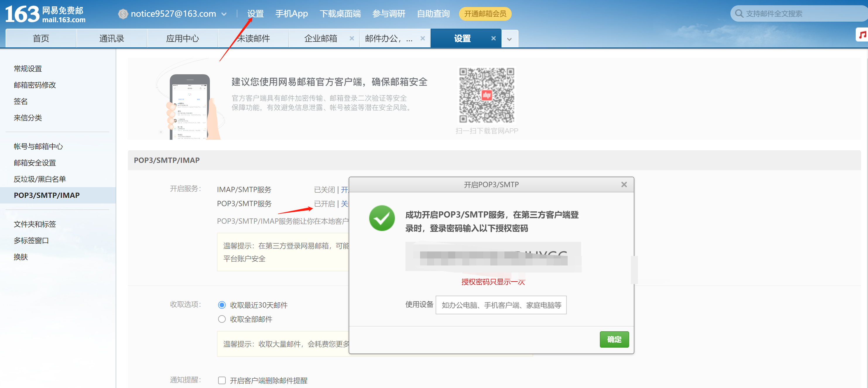Open 来信分类 in sidebar

pyautogui.click(x=28, y=118)
